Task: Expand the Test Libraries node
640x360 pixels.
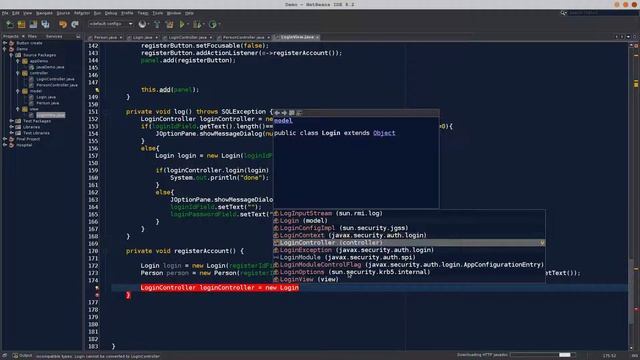Action: (11, 133)
